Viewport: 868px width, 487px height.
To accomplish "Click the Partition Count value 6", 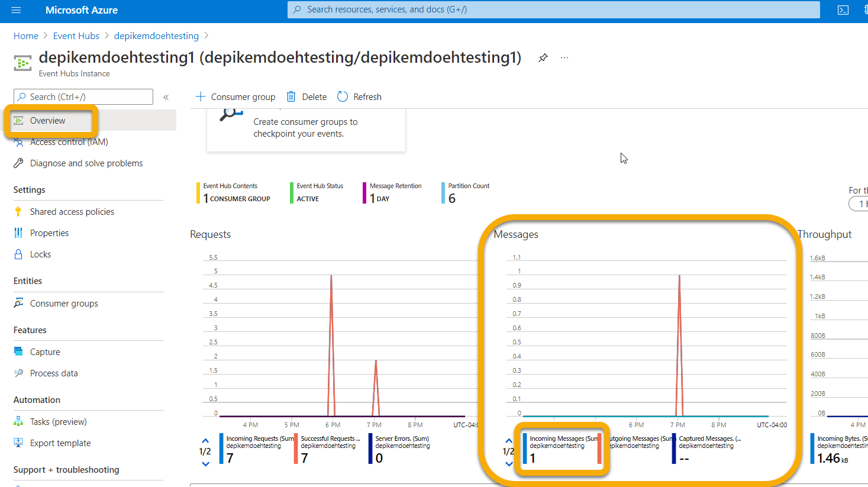I will click(452, 199).
